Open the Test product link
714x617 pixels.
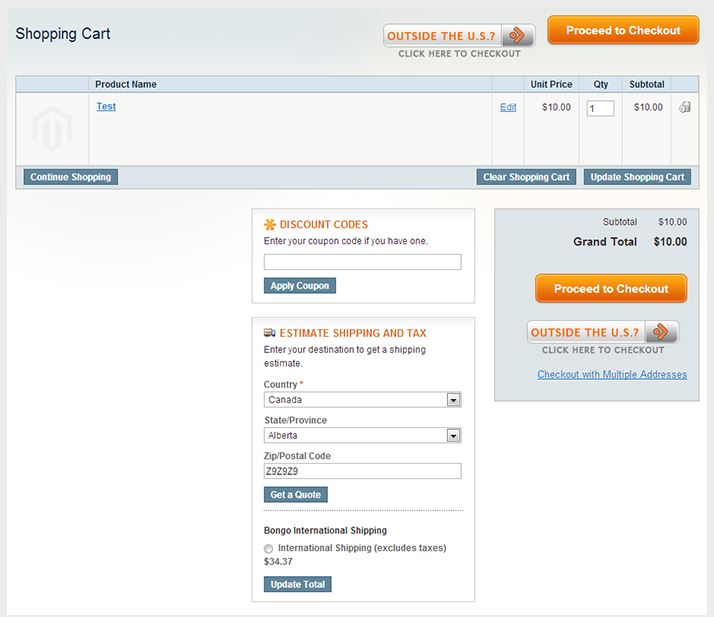click(x=106, y=106)
